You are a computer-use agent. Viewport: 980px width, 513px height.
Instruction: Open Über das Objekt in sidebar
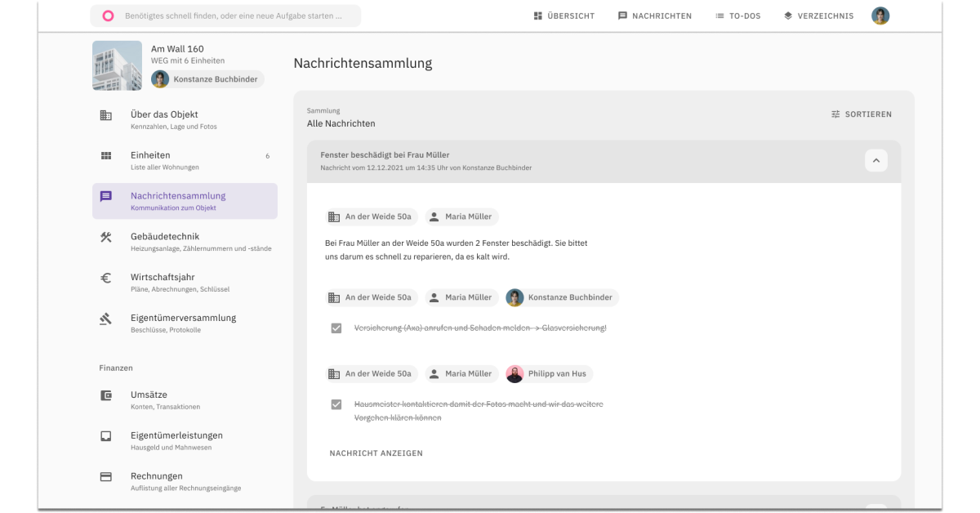point(185,119)
